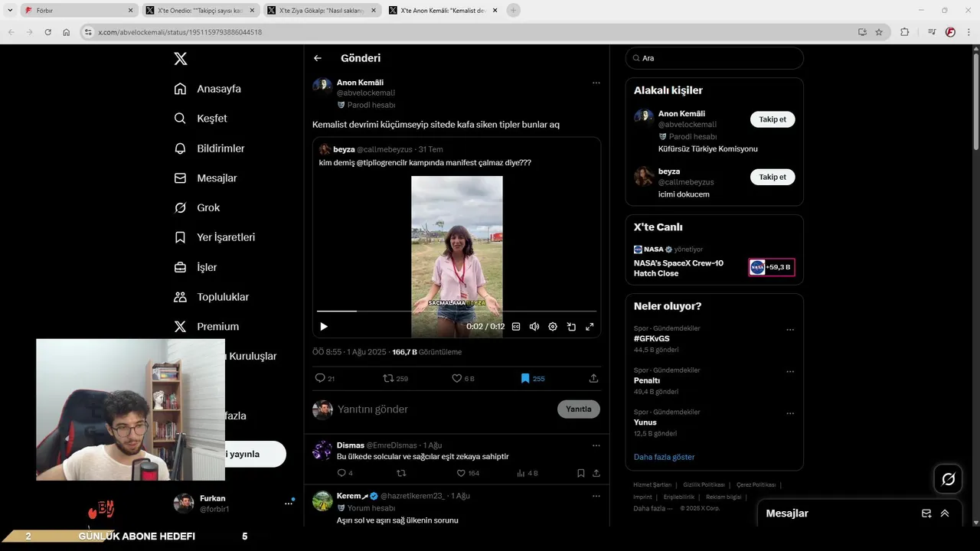Viewport: 980px width, 551px height.
Task: Reply to the post with 21 replies
Action: pos(325,378)
